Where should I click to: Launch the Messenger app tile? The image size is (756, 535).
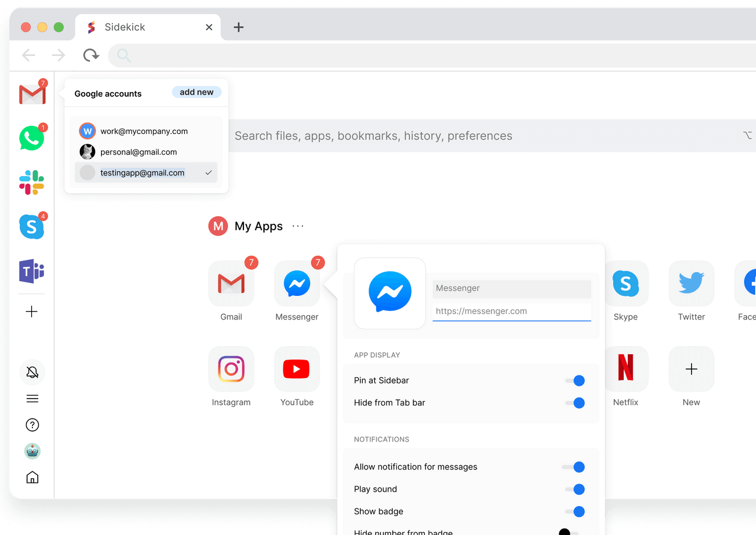tap(297, 283)
